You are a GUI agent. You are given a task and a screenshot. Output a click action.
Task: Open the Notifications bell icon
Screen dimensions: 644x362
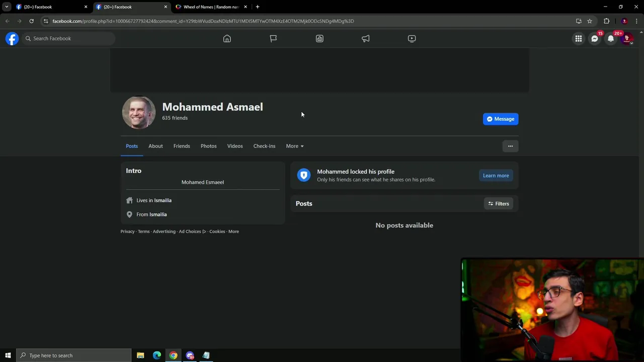(x=611, y=38)
